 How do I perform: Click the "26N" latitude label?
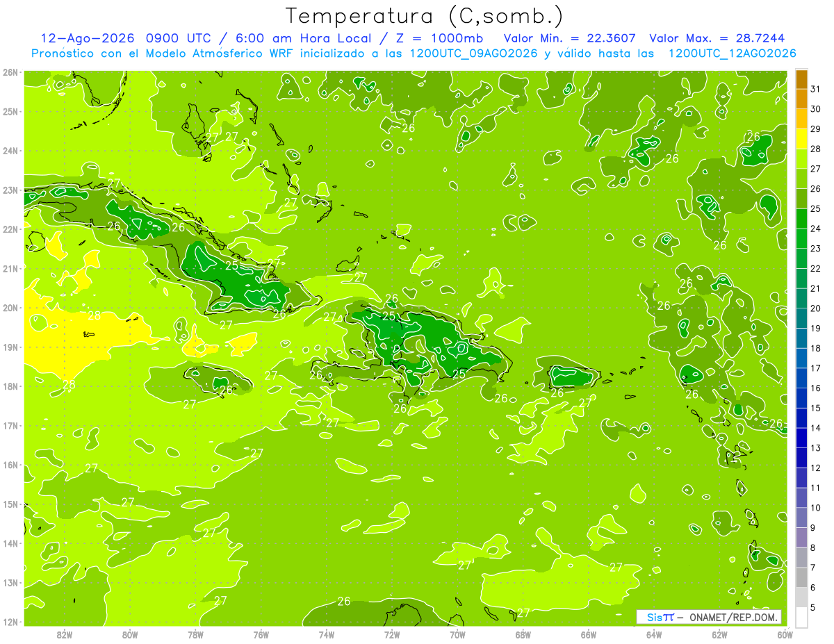[10, 72]
